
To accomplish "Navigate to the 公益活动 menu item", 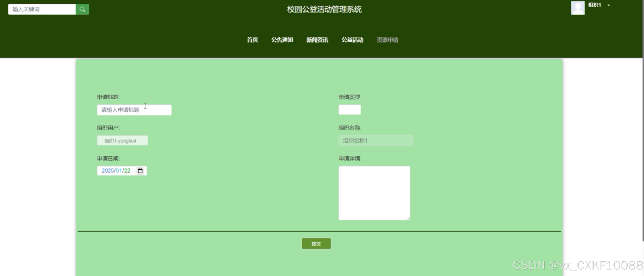I will point(352,40).
